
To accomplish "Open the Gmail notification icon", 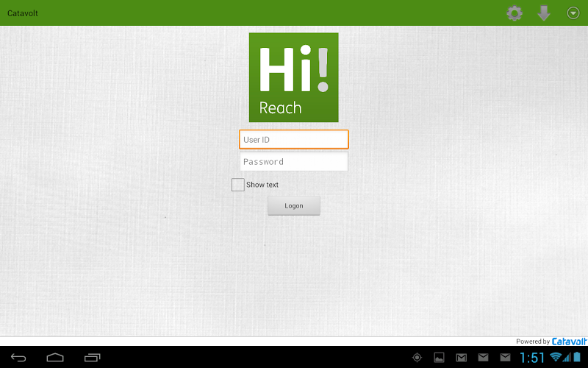I will (x=461, y=358).
